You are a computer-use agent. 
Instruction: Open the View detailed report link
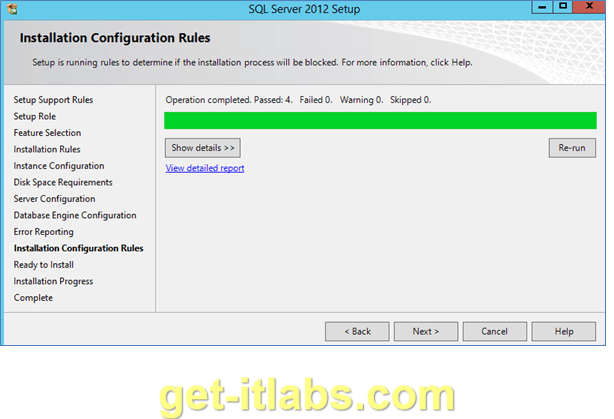pyautogui.click(x=205, y=168)
